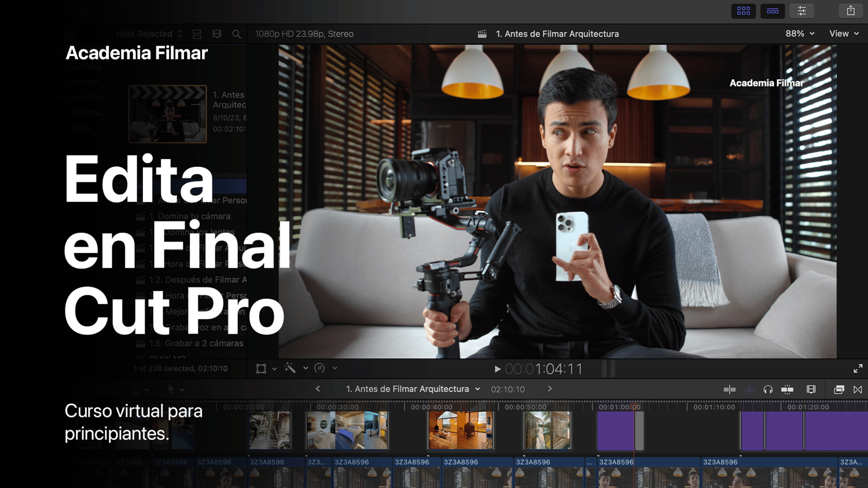
Task: Play the viewer with play button
Action: point(497,369)
